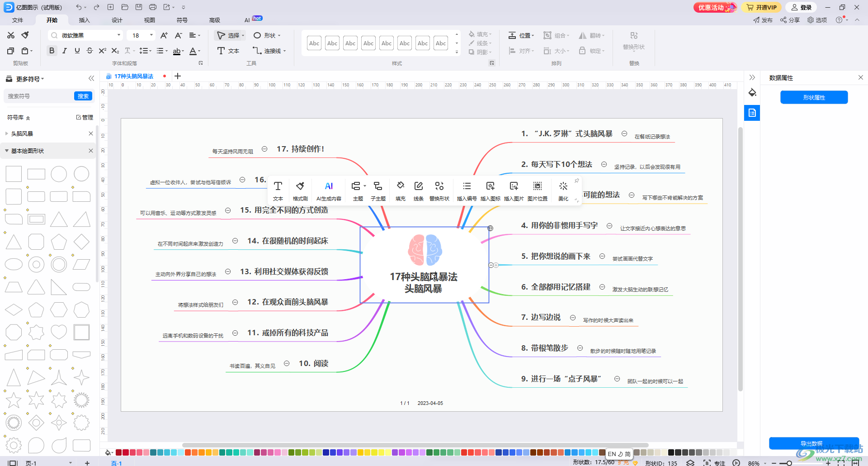
Task: Click the 开通VIP button
Action: coord(762,7)
